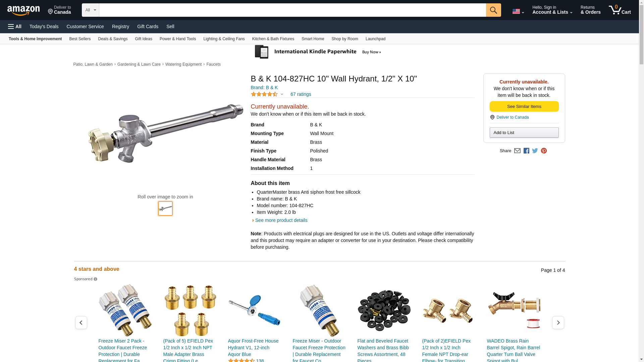Show next page of sponsored carousel
The image size is (644, 362).
pos(558,322)
